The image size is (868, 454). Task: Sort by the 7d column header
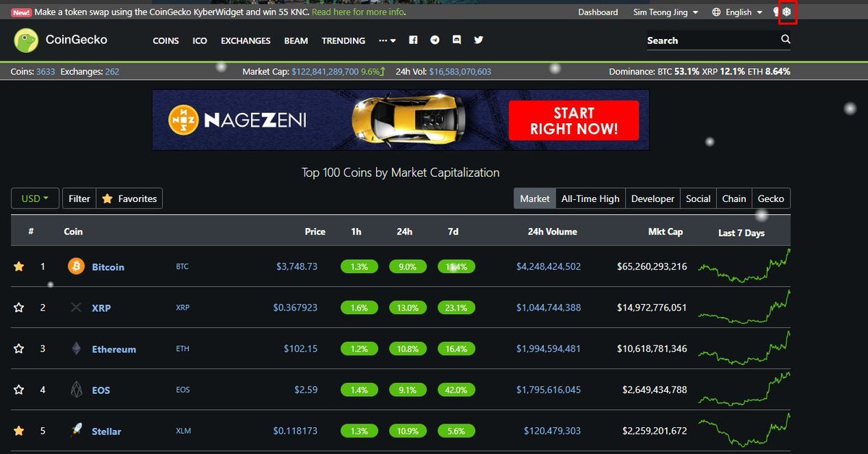pyautogui.click(x=453, y=232)
